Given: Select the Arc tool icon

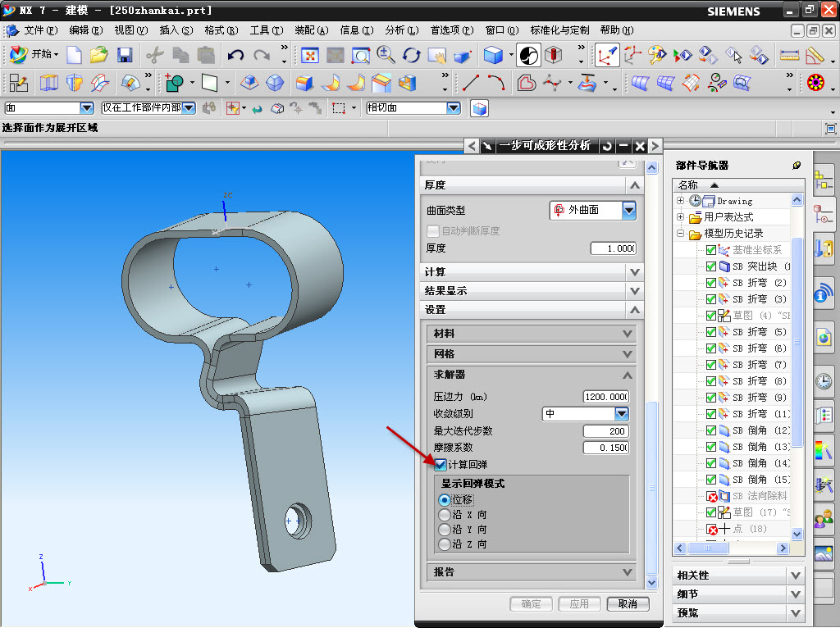Looking at the screenshot, I should (x=496, y=83).
